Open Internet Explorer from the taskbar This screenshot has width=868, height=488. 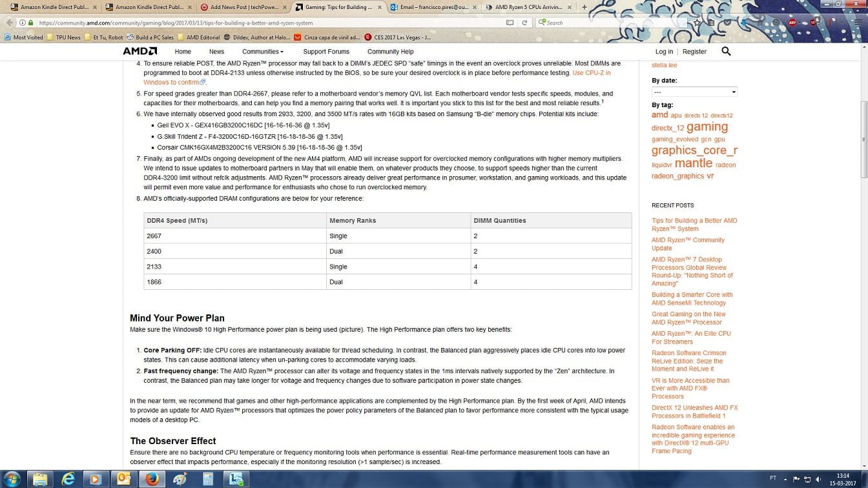68,479
